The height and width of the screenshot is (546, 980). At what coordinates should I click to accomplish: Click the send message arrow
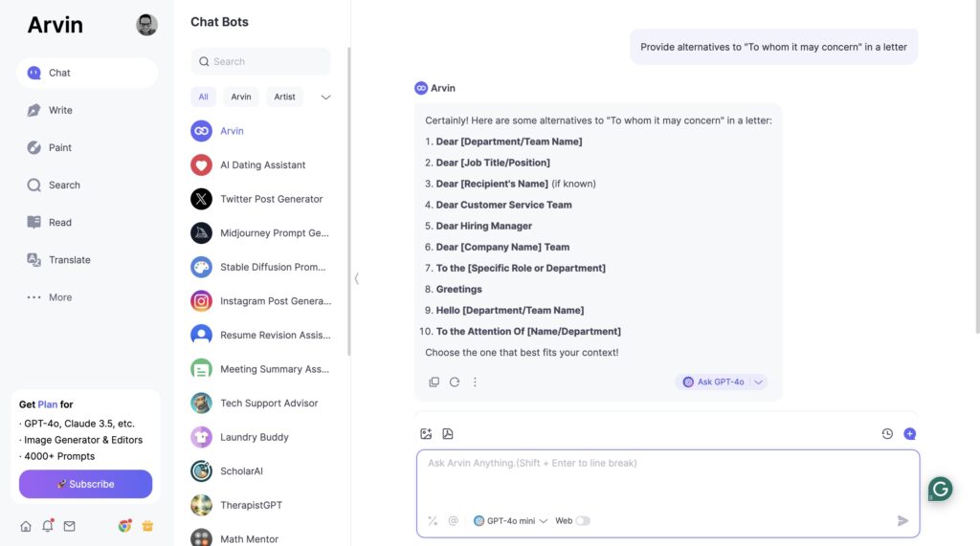902,521
